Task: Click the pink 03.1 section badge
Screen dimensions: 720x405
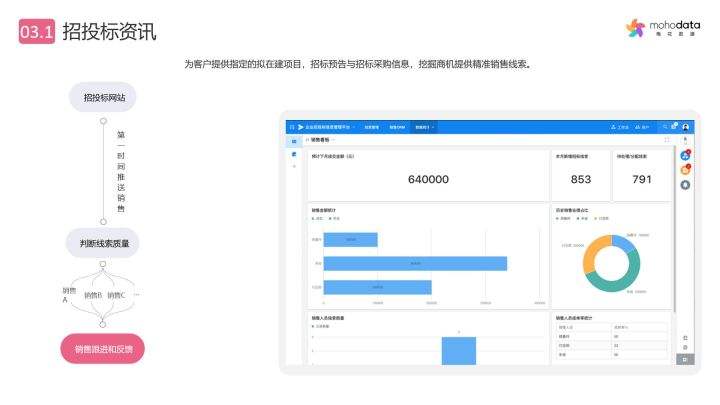Action: pyautogui.click(x=37, y=31)
